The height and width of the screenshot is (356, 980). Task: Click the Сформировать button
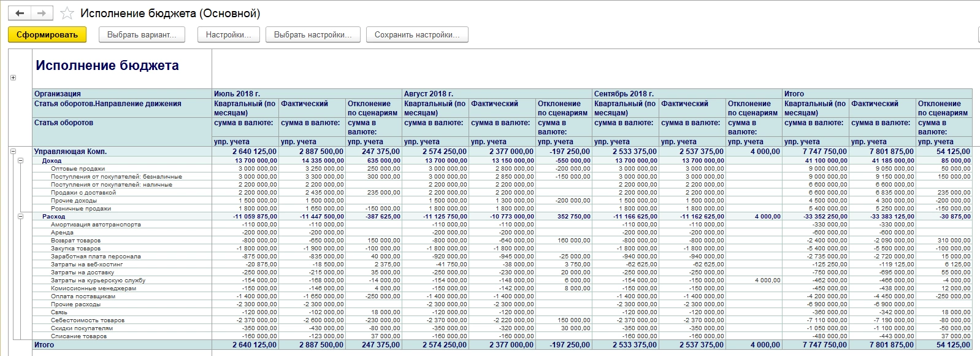(x=47, y=35)
